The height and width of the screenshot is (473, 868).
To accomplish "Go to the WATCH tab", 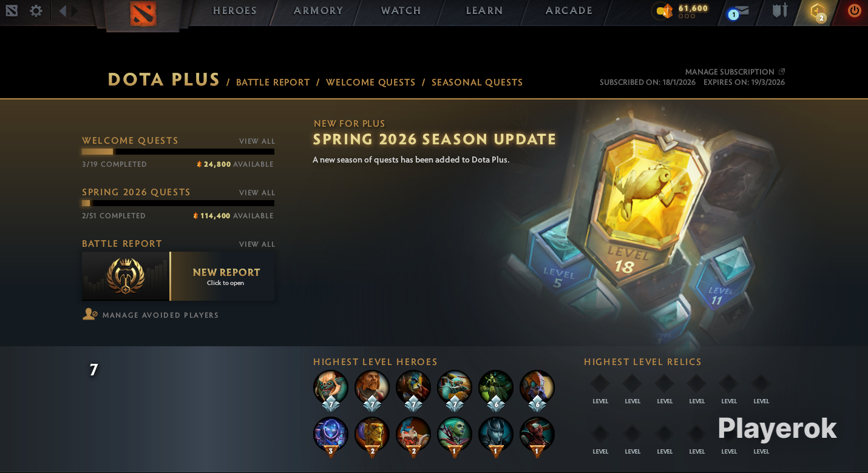I will click(401, 11).
